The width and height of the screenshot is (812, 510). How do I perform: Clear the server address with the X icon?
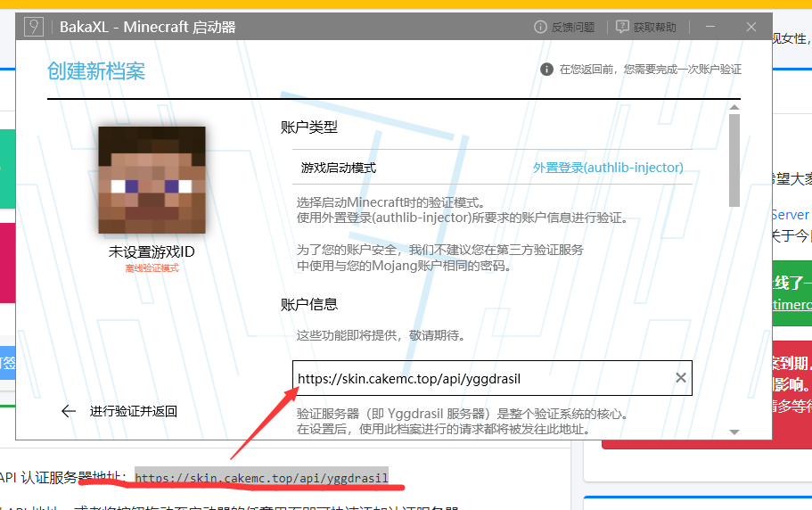681,378
